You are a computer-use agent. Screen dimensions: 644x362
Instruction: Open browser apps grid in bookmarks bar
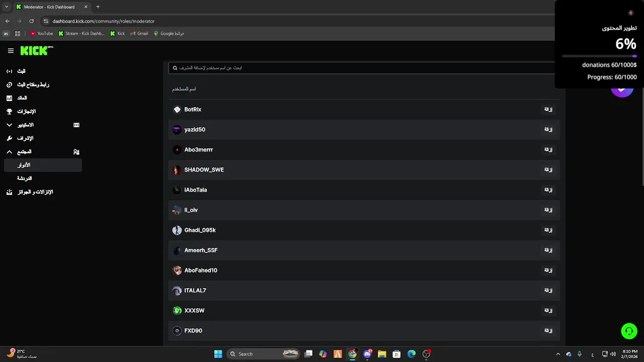[18, 34]
